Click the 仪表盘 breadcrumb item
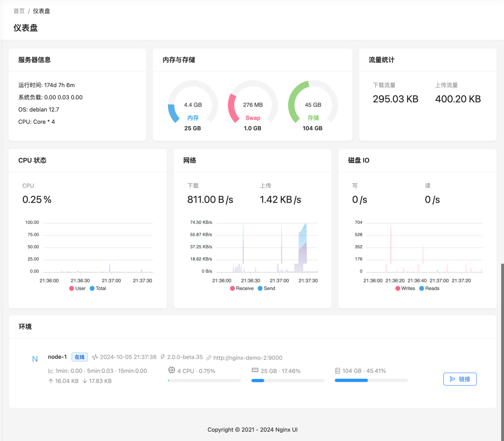 click(x=42, y=11)
